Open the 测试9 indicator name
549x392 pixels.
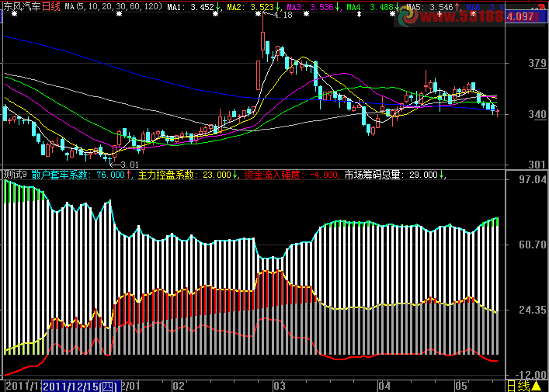tap(15, 175)
